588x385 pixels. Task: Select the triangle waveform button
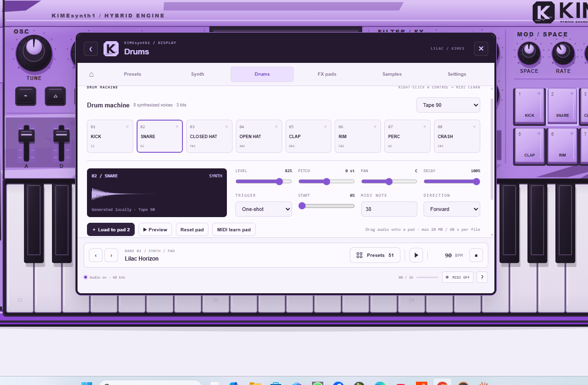[55, 96]
